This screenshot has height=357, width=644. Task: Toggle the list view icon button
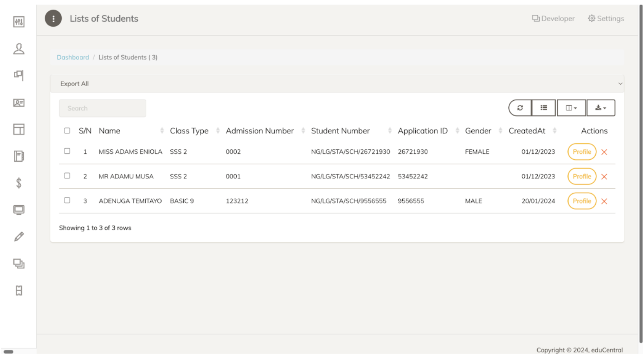pyautogui.click(x=544, y=108)
